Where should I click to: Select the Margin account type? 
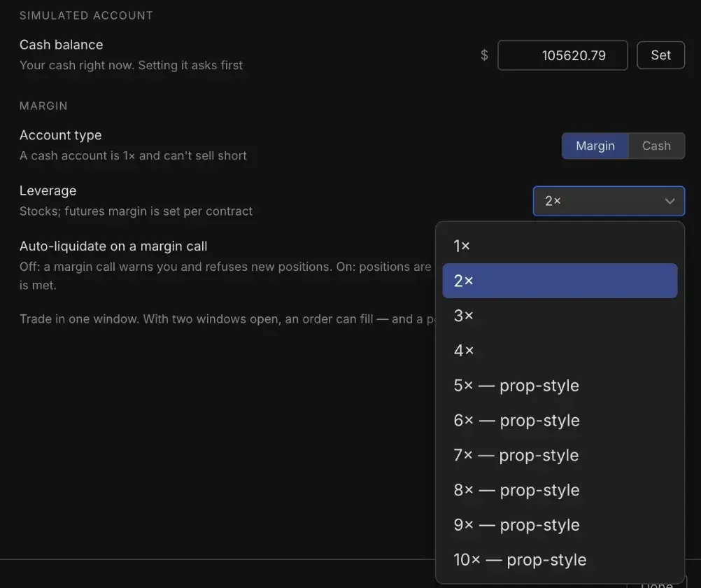click(595, 146)
